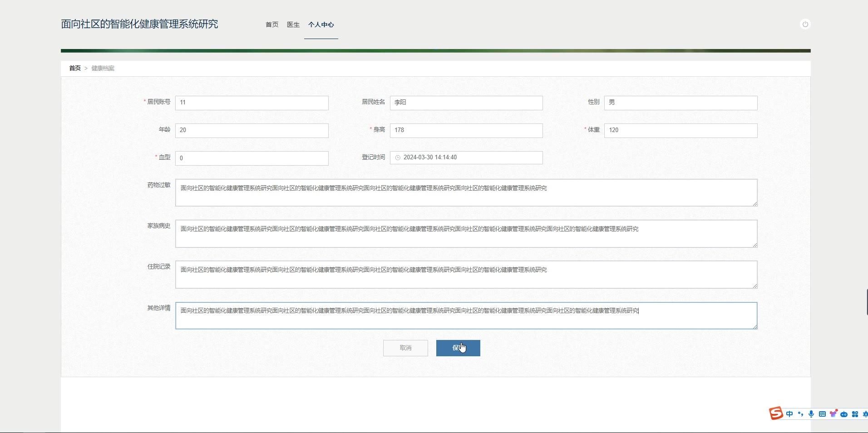Click inside the 其他详情 text area

tap(466, 315)
